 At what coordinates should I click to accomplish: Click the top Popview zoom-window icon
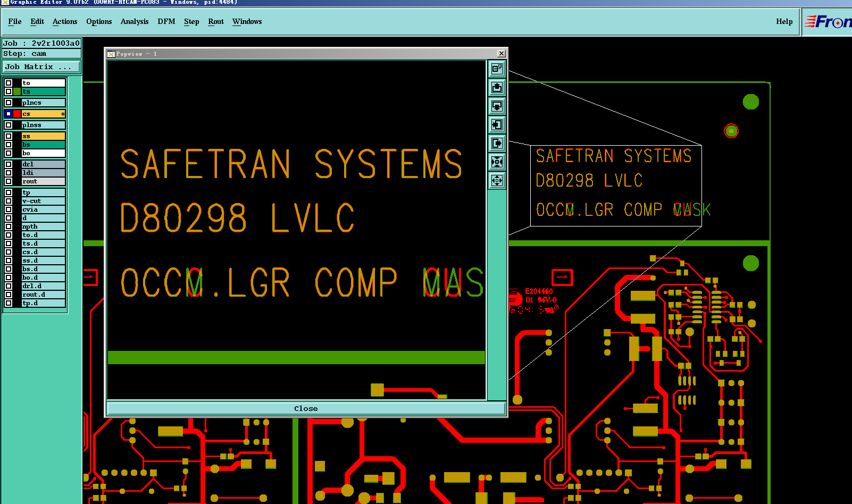[x=497, y=69]
